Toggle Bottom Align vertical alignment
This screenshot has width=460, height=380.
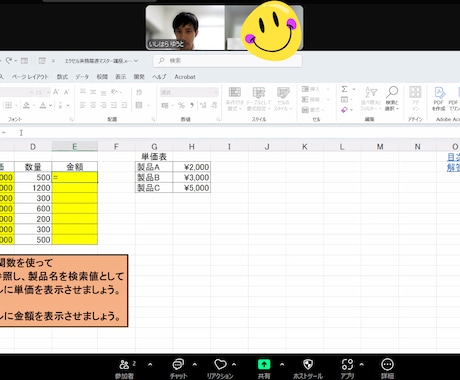[x=104, y=92]
